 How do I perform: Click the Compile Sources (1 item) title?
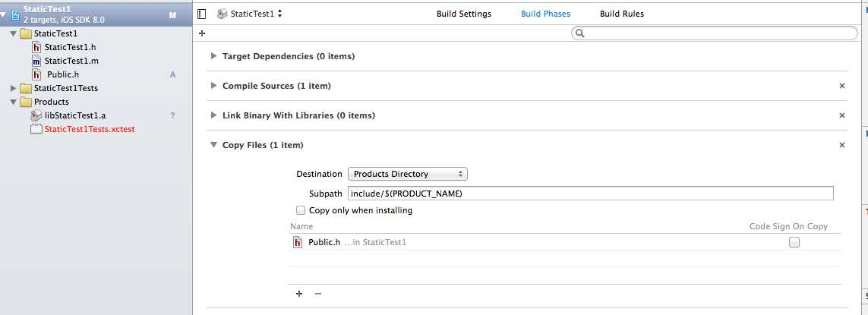(x=276, y=86)
